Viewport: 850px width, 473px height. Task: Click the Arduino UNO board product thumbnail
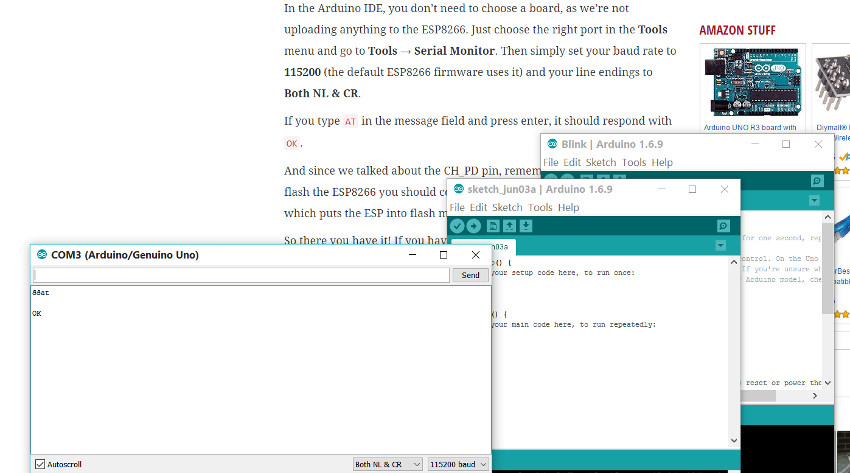tap(752, 82)
